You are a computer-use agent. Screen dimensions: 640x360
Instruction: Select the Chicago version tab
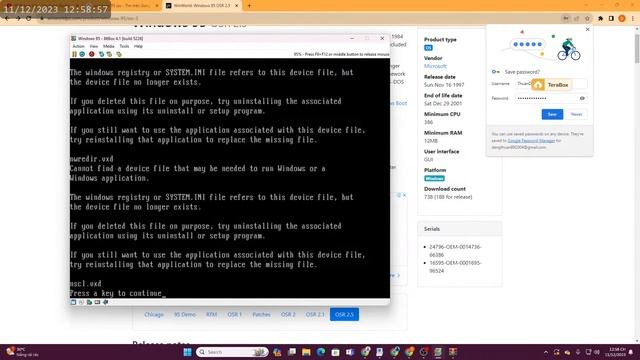[x=154, y=315]
